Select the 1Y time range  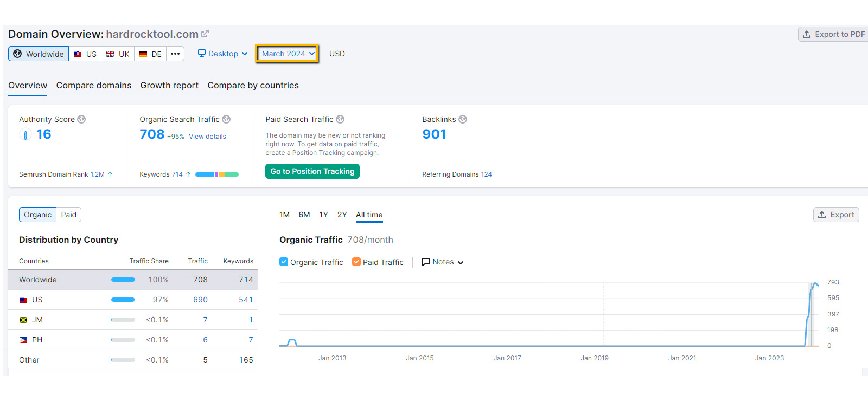point(323,215)
